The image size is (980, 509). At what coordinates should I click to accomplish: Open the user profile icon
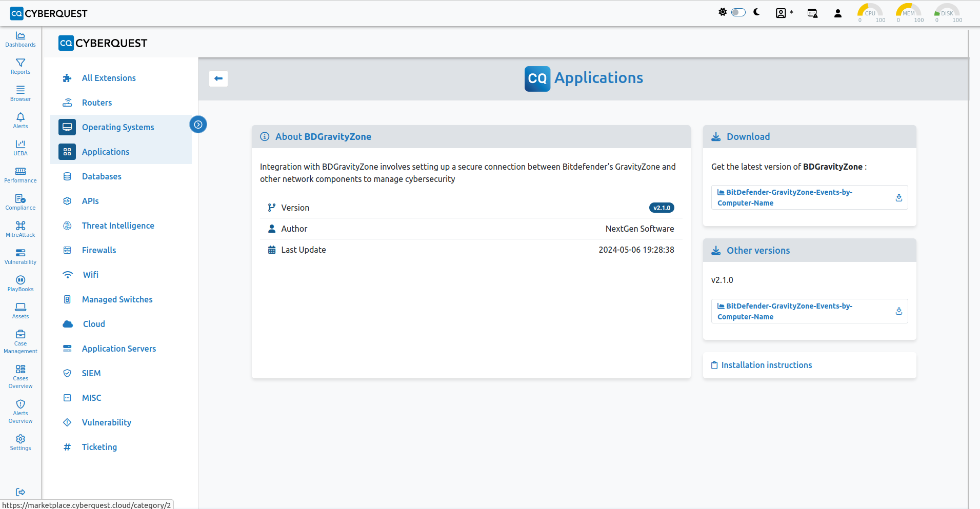point(838,13)
